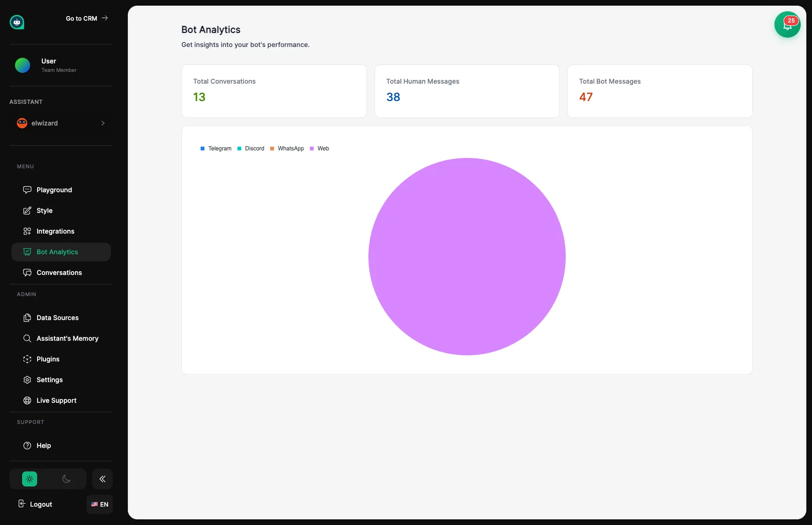Click the Integrations grid icon

[27, 231]
